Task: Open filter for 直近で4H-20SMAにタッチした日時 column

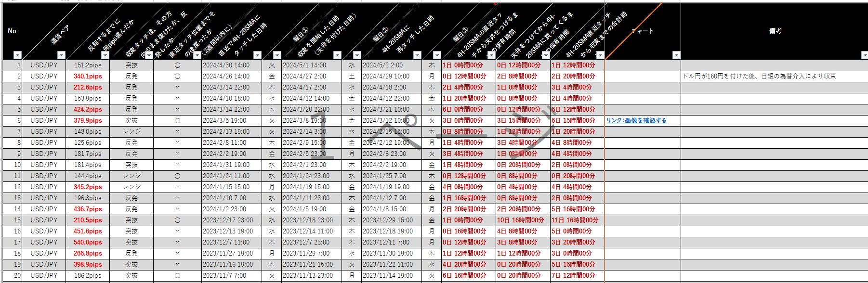Action: pyautogui.click(x=257, y=55)
